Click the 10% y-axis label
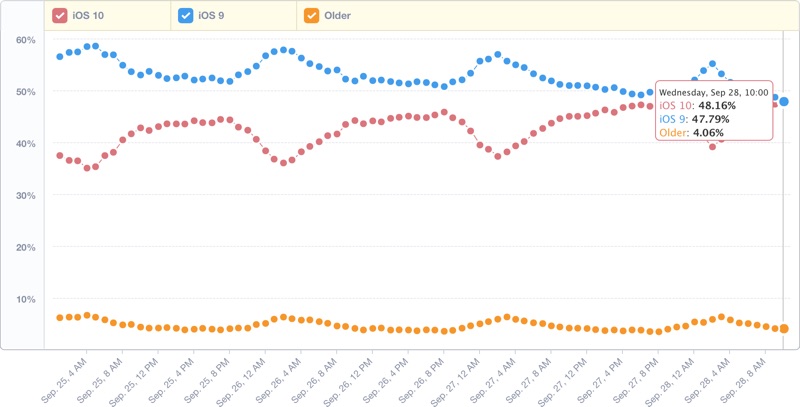 pyautogui.click(x=26, y=299)
